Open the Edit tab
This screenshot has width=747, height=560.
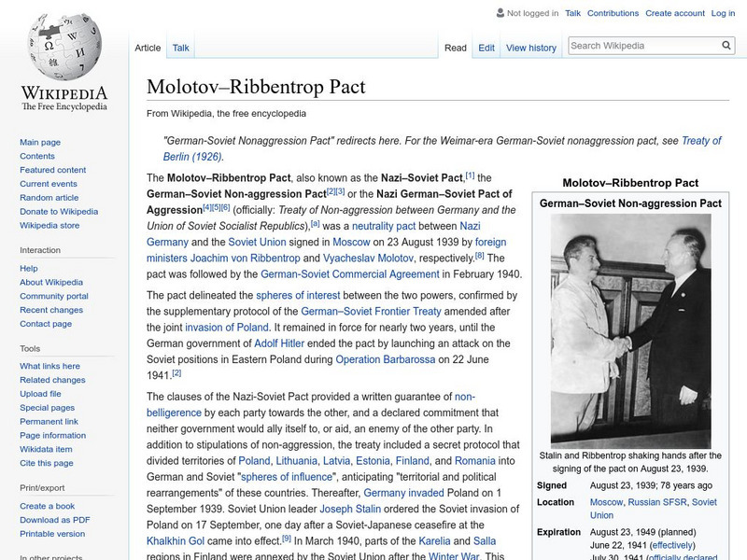coord(486,48)
